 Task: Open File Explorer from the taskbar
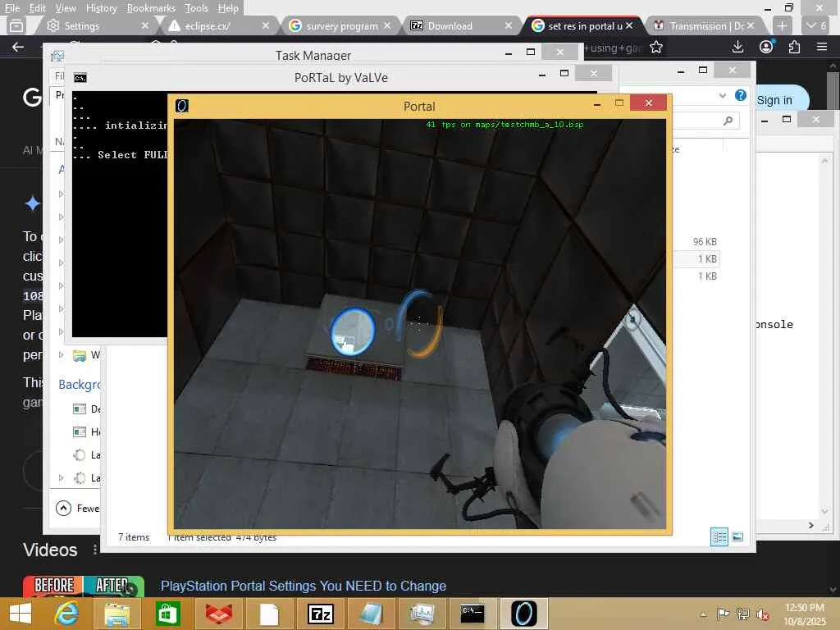point(116,614)
